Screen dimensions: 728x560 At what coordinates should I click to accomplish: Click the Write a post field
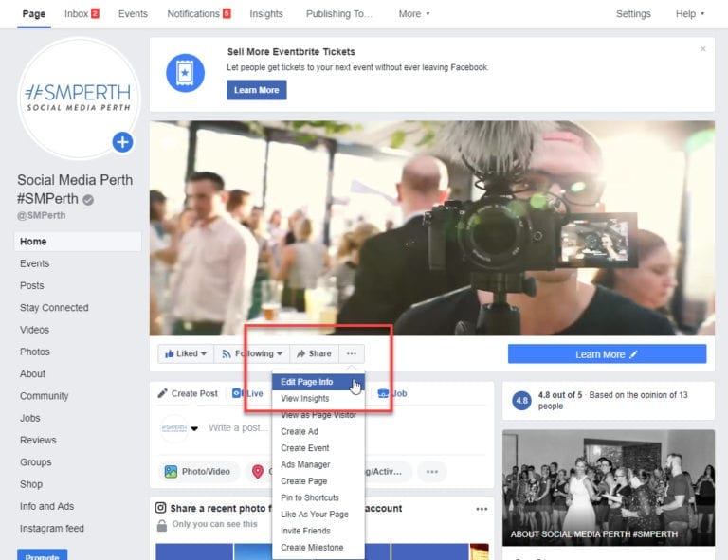click(238, 427)
